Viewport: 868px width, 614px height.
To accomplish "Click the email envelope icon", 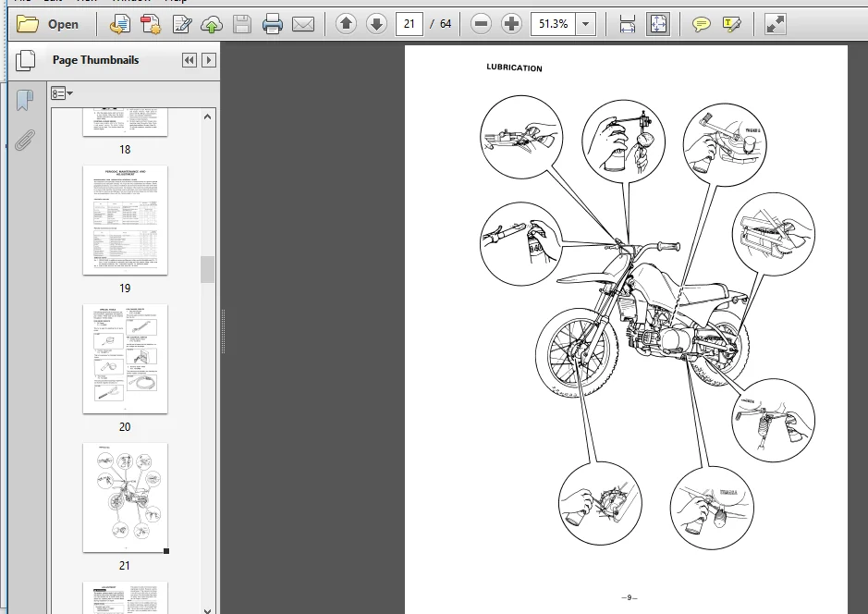I will tap(303, 24).
